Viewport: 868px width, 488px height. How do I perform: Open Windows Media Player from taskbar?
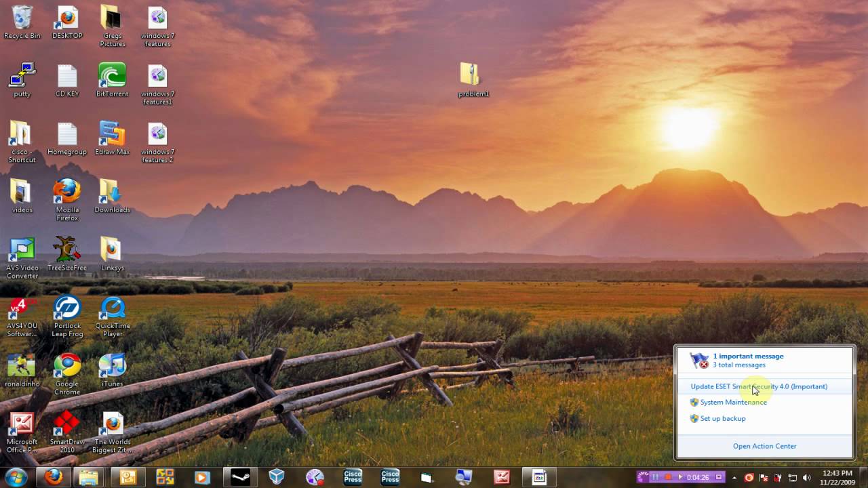[x=201, y=477]
